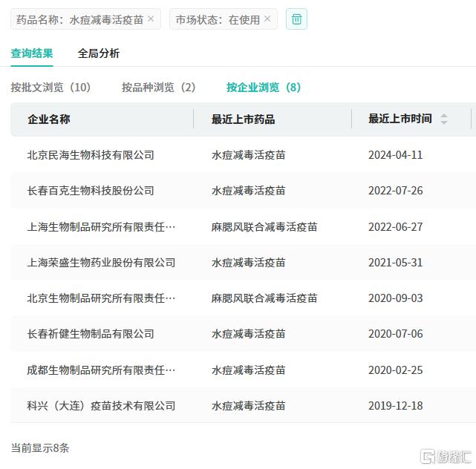Screen dimensions: 476x469
Task: Click 水痘减毒活疫苗 in 成都生物制品 row
Action: click(249, 370)
